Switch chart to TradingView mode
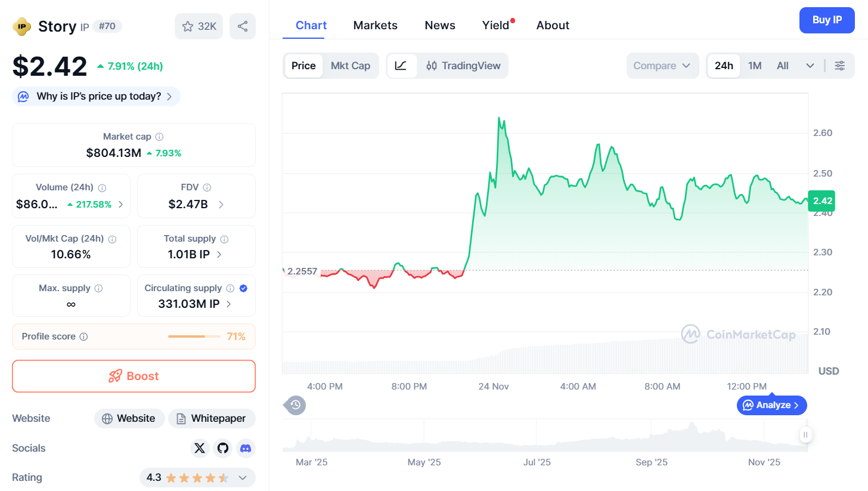Viewport: 868px width, 491px height. pos(464,66)
